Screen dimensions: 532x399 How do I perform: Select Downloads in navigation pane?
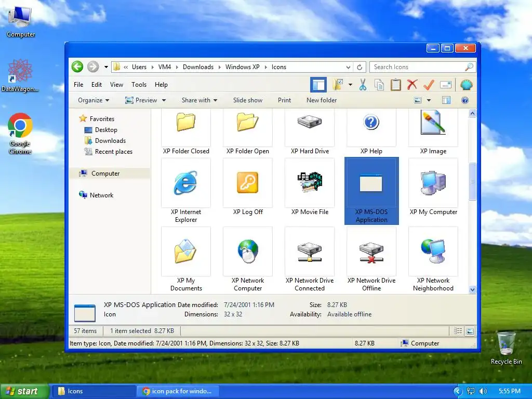(105, 140)
